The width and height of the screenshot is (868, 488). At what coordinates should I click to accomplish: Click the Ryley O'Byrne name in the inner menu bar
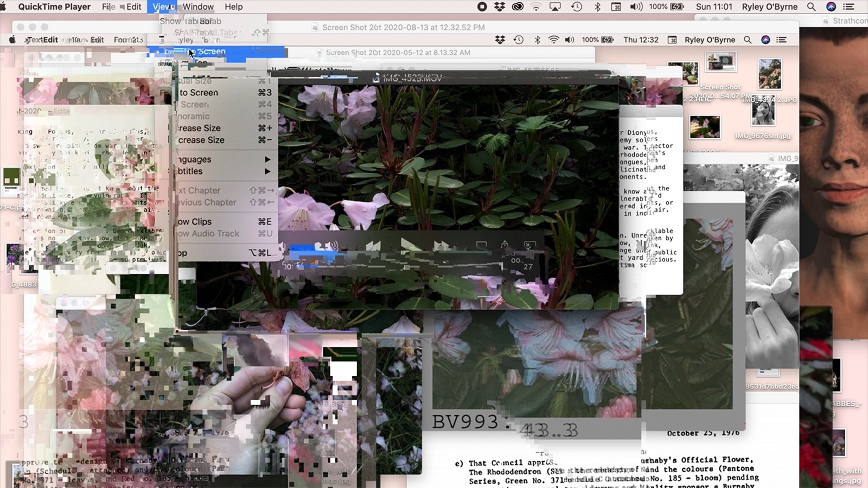tap(710, 40)
